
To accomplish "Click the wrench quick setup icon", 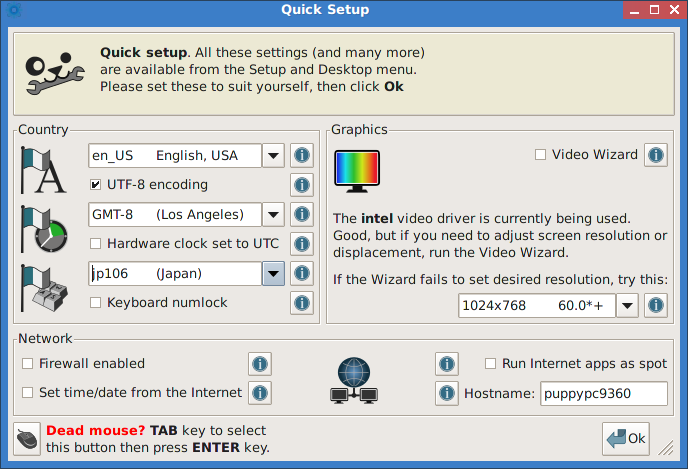I will (x=55, y=73).
